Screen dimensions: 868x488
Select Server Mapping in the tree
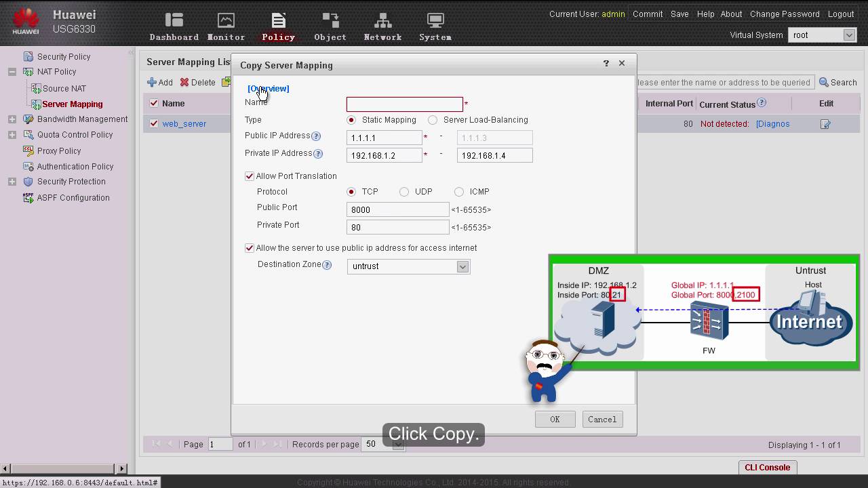tap(73, 104)
